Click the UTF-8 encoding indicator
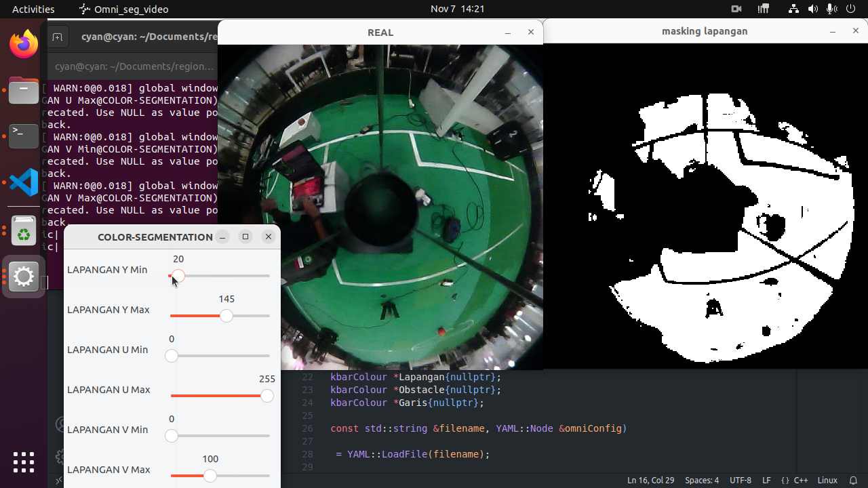The height and width of the screenshot is (488, 868). pos(741,480)
